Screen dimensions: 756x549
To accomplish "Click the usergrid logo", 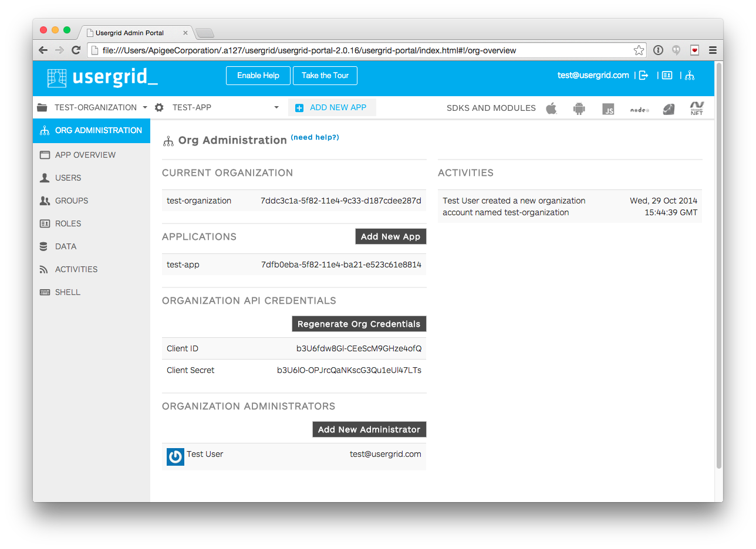I will (103, 77).
